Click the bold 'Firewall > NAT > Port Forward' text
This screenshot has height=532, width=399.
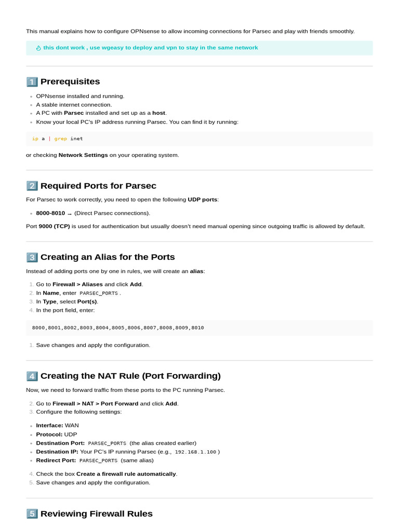[x=96, y=404]
